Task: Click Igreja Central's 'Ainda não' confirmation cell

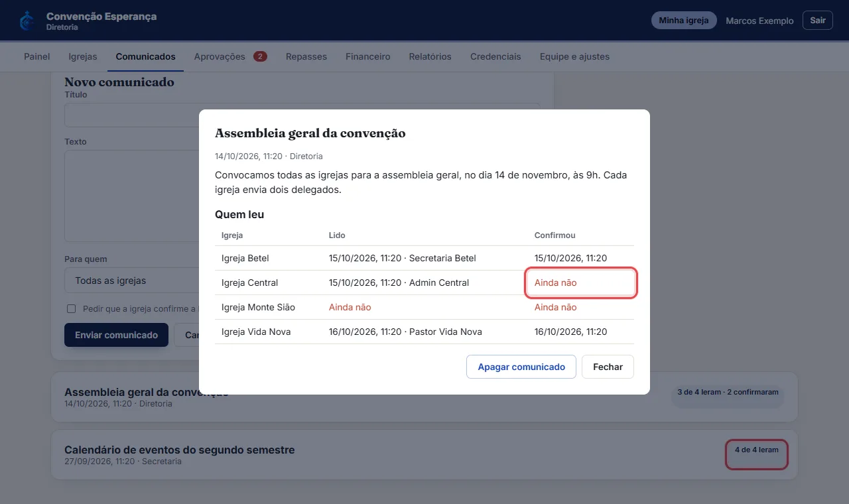Action: (x=581, y=283)
